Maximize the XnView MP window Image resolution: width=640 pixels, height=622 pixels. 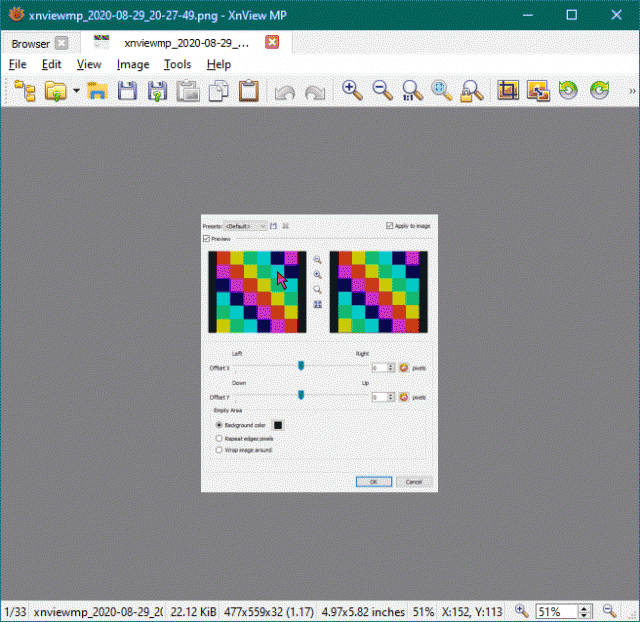(x=572, y=15)
